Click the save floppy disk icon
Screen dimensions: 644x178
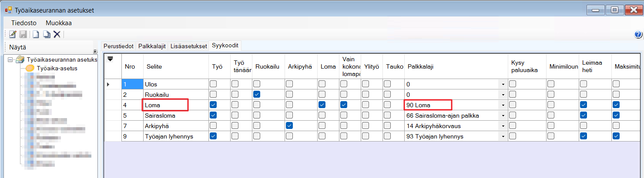(23, 34)
